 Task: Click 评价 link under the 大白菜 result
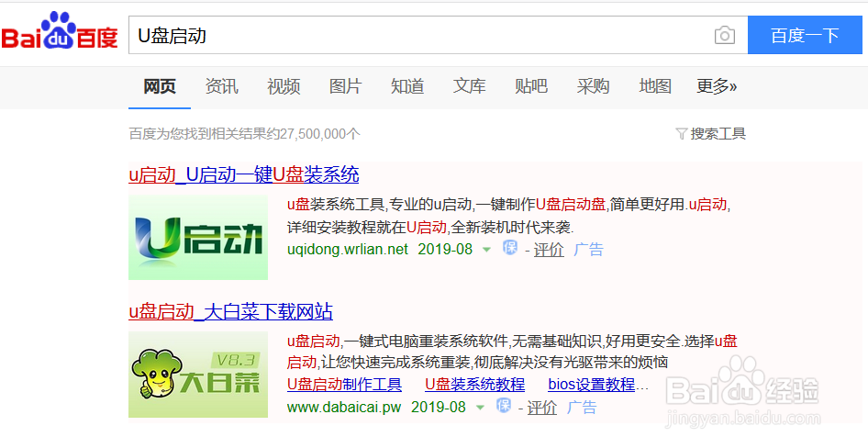pyautogui.click(x=542, y=408)
